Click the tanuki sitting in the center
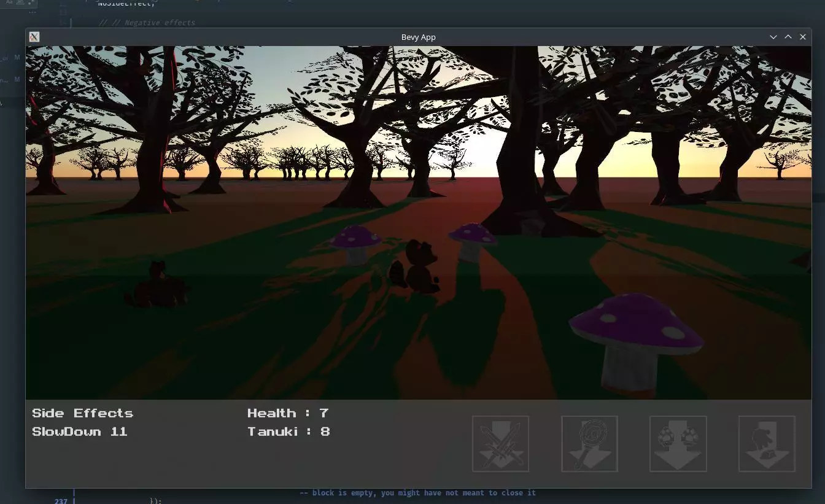The image size is (825, 504). coord(417,267)
